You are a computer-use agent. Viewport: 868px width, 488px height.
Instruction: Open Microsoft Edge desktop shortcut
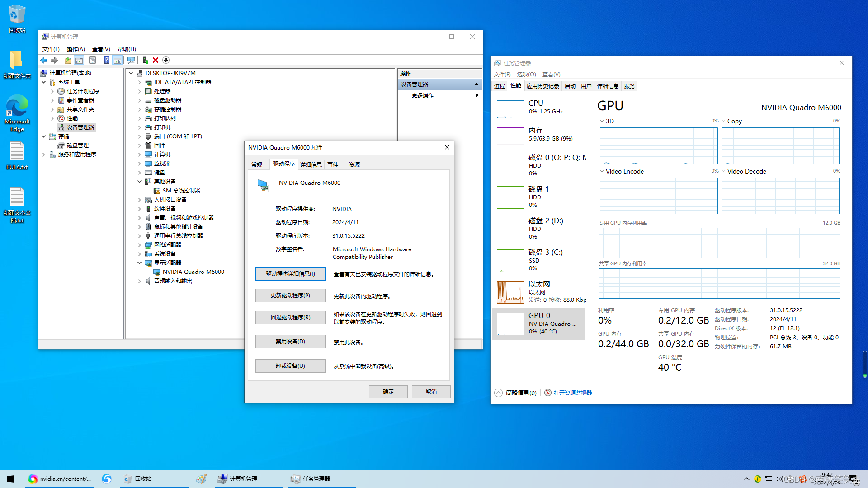pyautogui.click(x=17, y=113)
